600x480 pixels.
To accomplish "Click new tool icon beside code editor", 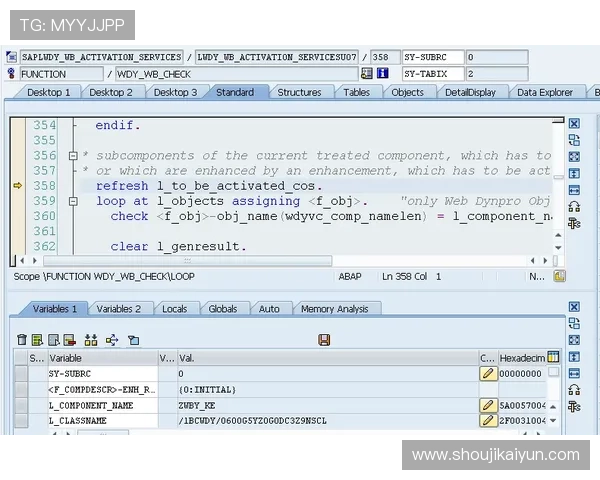I will pyautogui.click(x=574, y=140).
